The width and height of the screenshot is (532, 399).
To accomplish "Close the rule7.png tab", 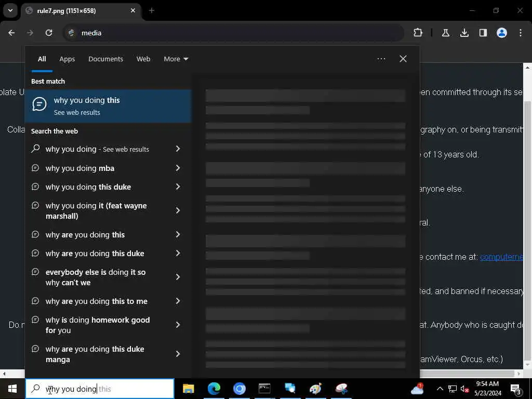I will pyautogui.click(x=133, y=10).
